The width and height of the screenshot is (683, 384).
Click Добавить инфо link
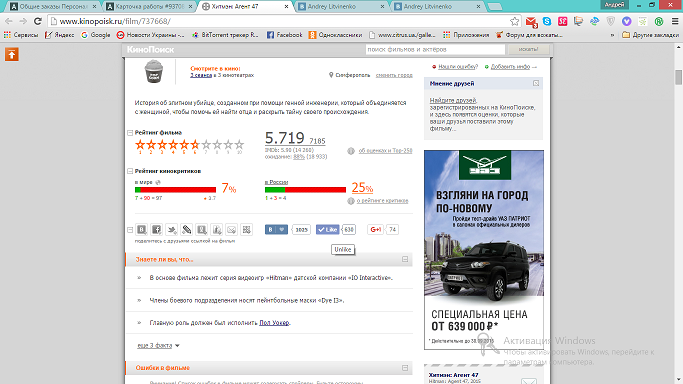coord(510,67)
